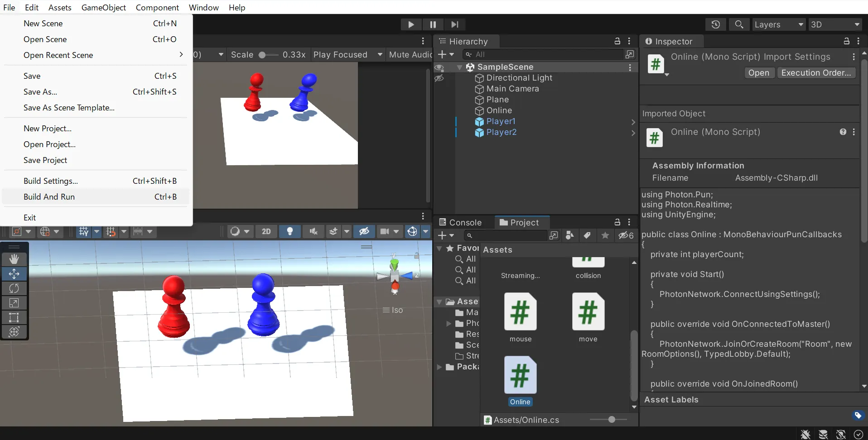Toggle scene effects button
The width and height of the screenshot is (868, 440).
coord(333,231)
